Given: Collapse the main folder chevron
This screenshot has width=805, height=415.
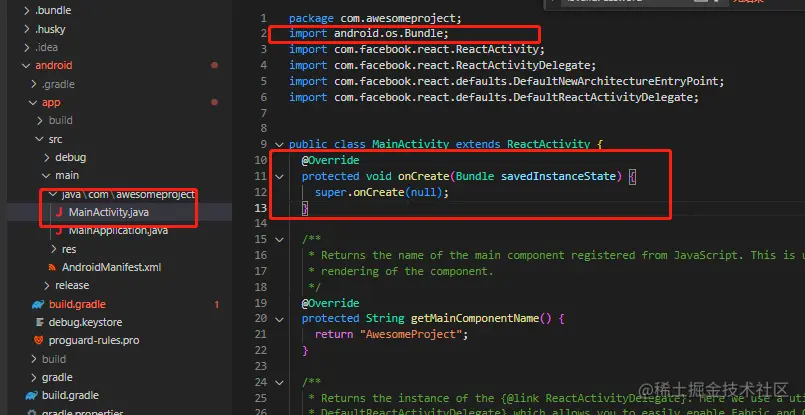Looking at the screenshot, I should pyautogui.click(x=47, y=176).
